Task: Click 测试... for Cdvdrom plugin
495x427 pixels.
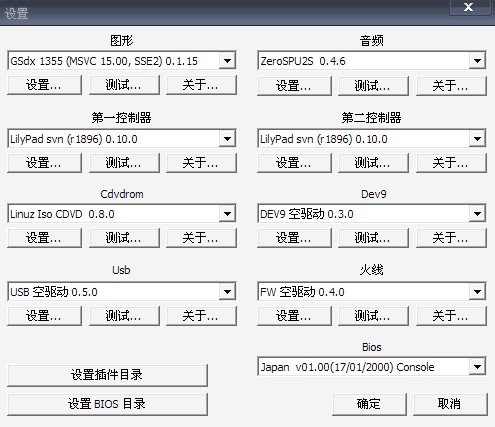Action: pos(124,238)
